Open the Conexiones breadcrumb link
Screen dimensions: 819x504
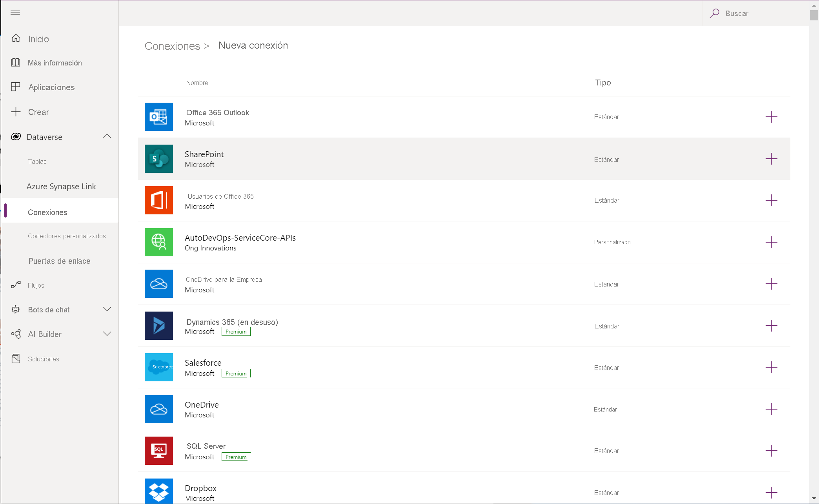172,46
